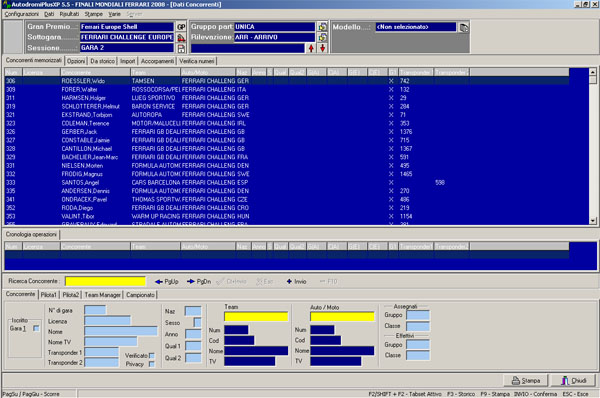Click the X mark in RODA,Diego row
Image resolution: width=600 pixels, height=398 pixels.
point(391,208)
